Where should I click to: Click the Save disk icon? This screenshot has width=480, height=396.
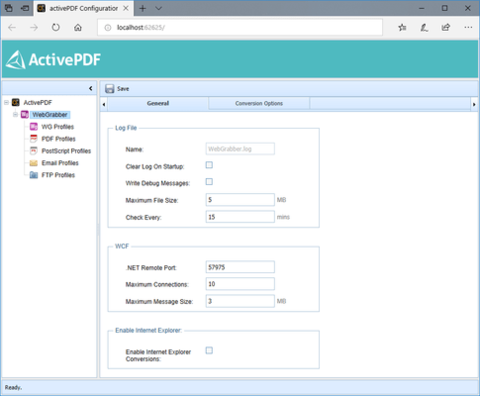point(109,89)
